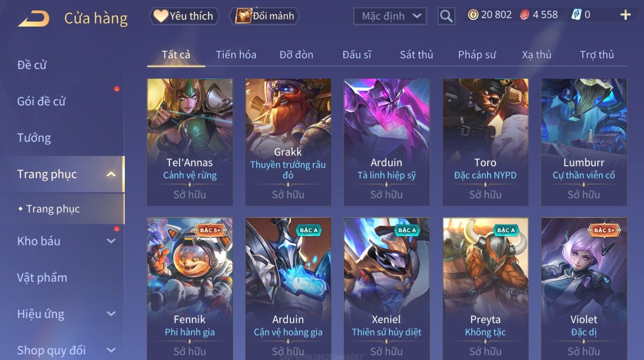
Task: Open the Mặc định sort dropdown
Action: pos(390,16)
